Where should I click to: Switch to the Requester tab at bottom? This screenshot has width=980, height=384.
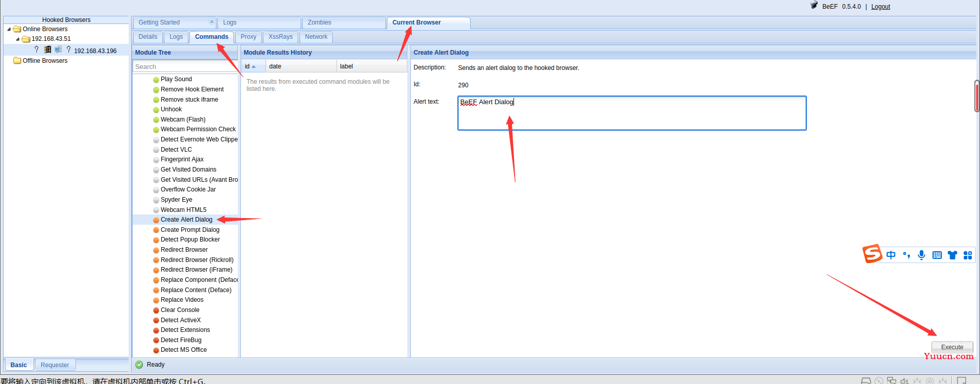point(55,365)
